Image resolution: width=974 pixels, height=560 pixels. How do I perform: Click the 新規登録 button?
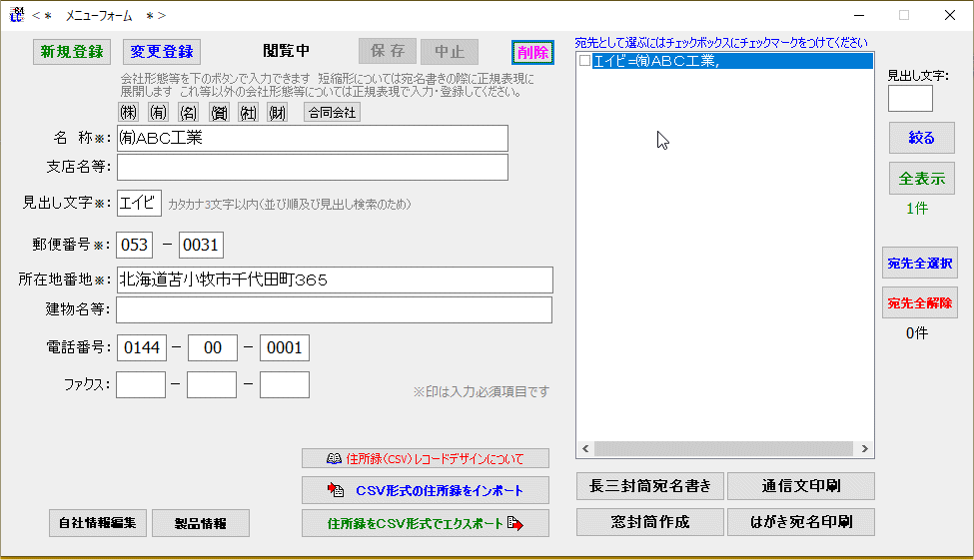coord(73,52)
